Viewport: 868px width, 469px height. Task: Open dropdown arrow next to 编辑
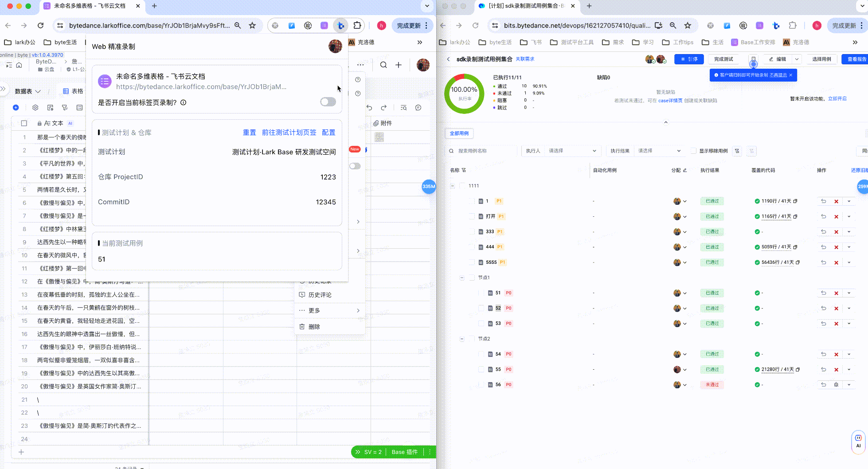point(797,59)
